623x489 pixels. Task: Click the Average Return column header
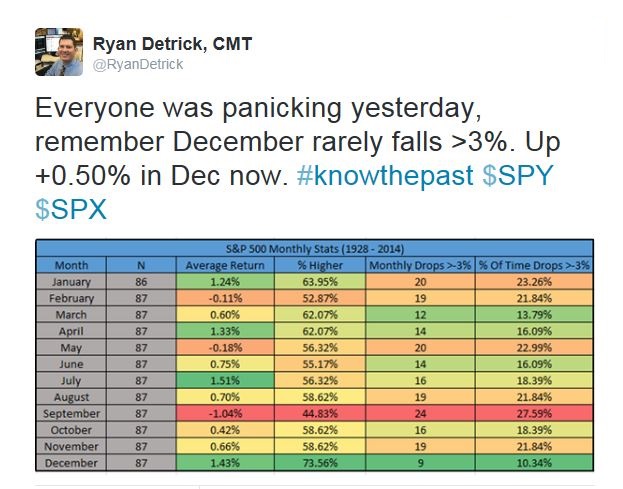pyautogui.click(x=225, y=265)
